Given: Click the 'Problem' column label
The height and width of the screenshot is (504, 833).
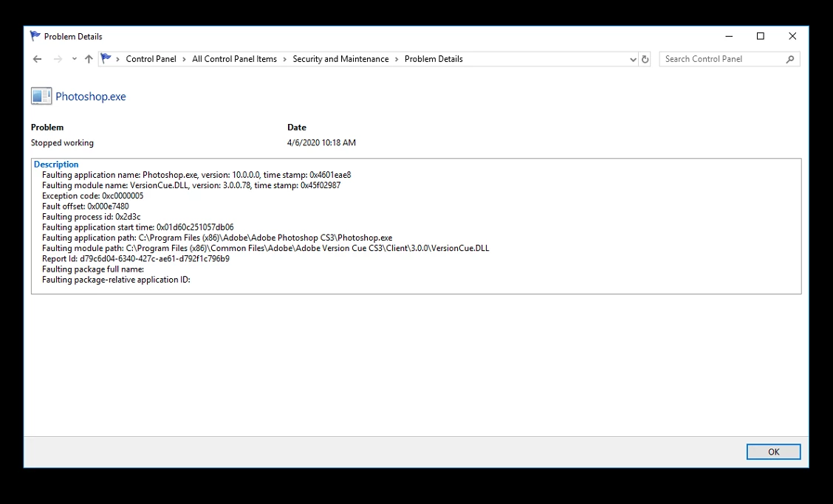Looking at the screenshot, I should 47,128.
